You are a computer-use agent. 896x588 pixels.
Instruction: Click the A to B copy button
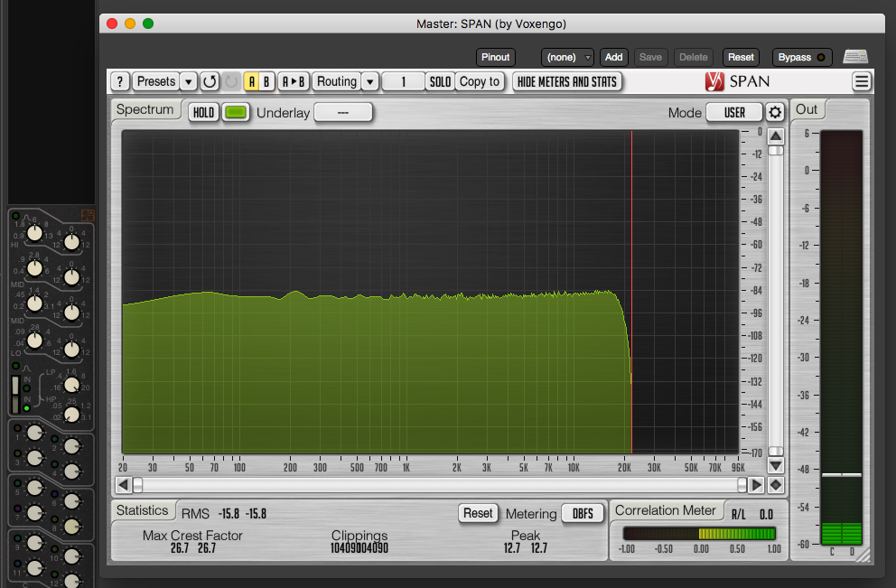click(x=294, y=81)
